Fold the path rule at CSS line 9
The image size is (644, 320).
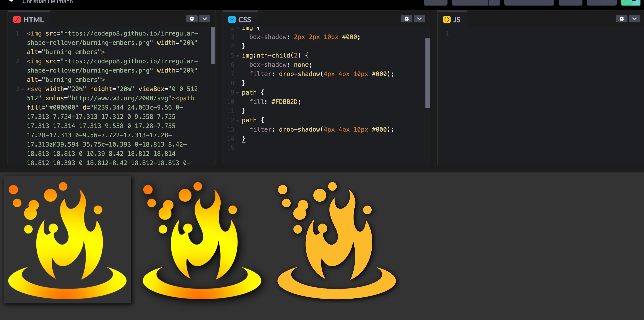coord(238,93)
